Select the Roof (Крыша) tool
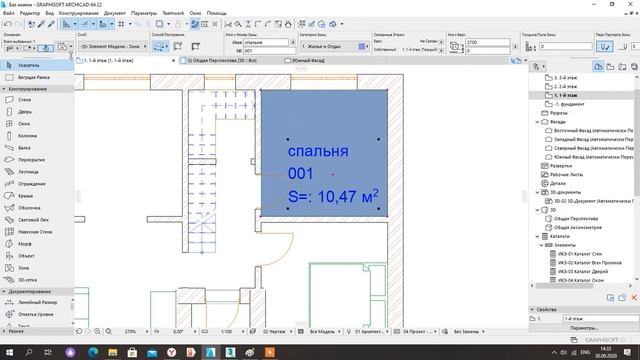640x360 pixels. pos(37,196)
